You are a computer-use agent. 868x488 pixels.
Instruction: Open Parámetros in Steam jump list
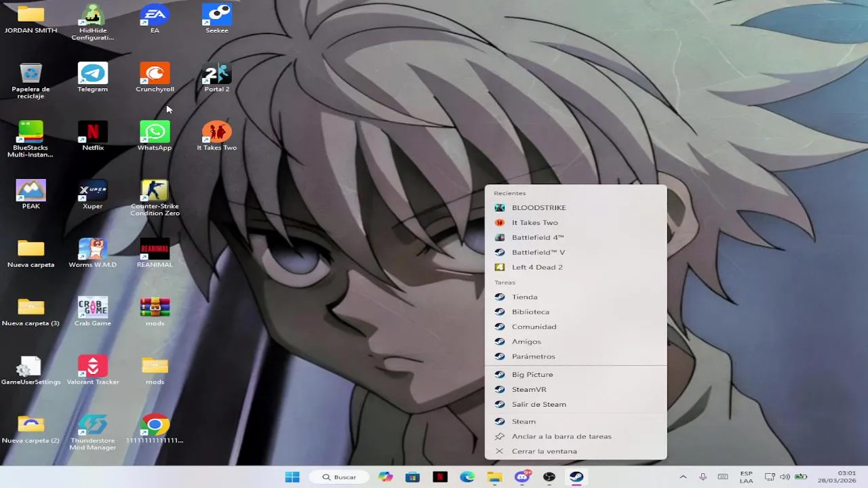click(576, 357)
